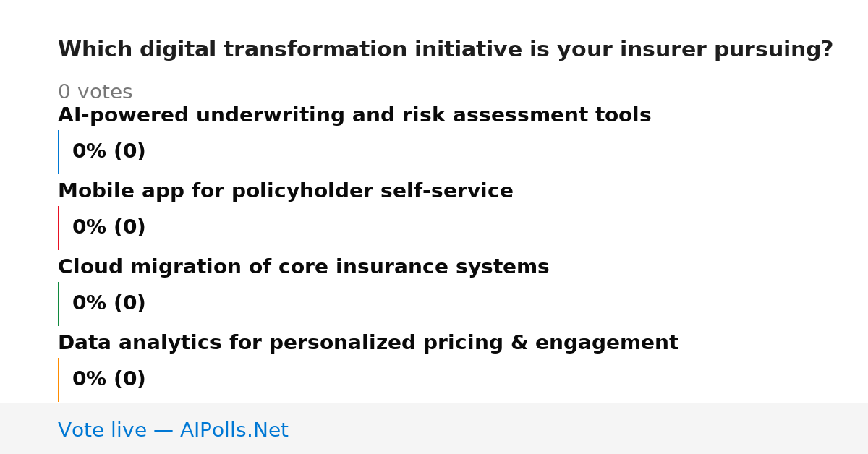Screen dimensions: 868x454
Task: Select Cloud migration of core insurance systems option
Action: tap(304, 267)
